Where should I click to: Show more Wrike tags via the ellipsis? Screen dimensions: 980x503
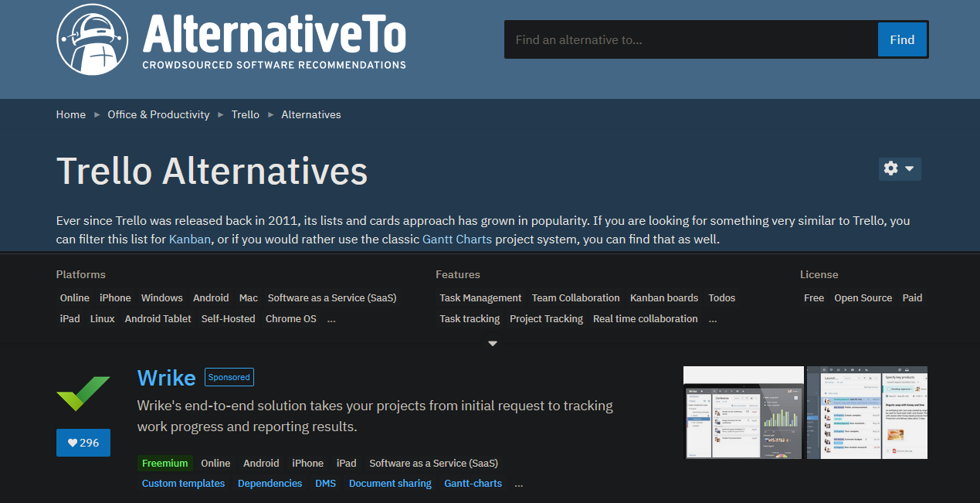point(519,484)
